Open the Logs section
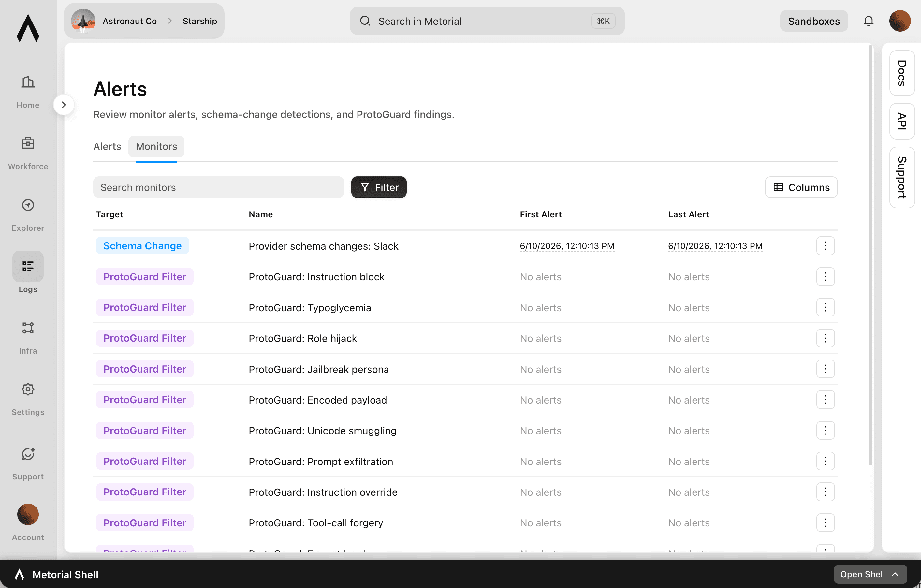The width and height of the screenshot is (921, 588). 28,272
